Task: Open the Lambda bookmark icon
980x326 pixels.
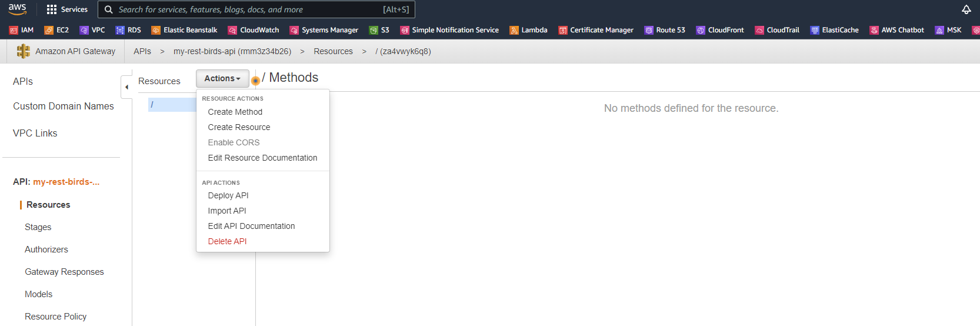Action: click(x=514, y=30)
